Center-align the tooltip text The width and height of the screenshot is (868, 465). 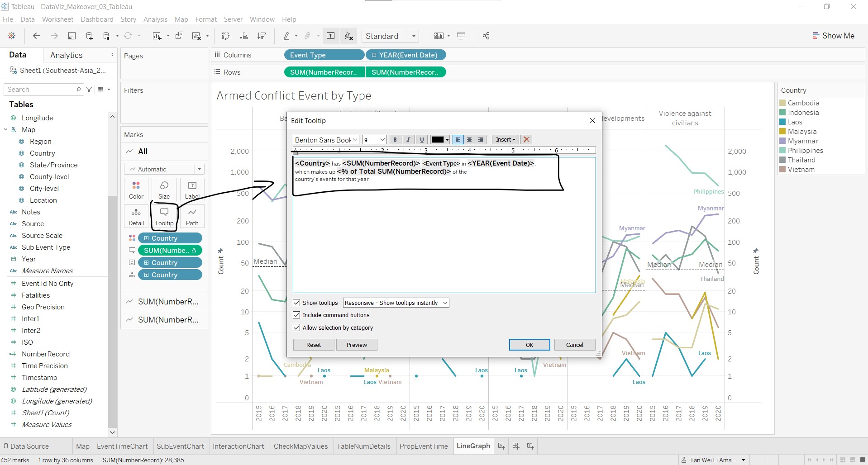tap(469, 140)
